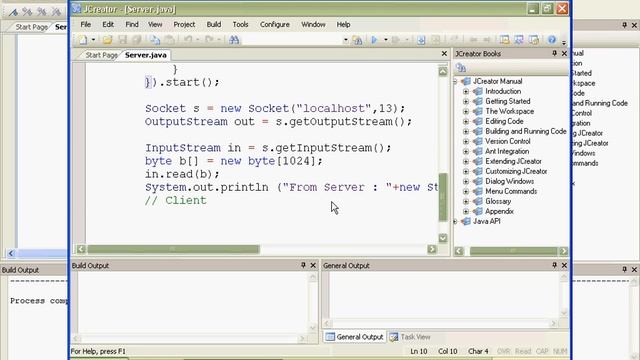Expand the Getting Started node
640x360 pixels.
[466, 102]
